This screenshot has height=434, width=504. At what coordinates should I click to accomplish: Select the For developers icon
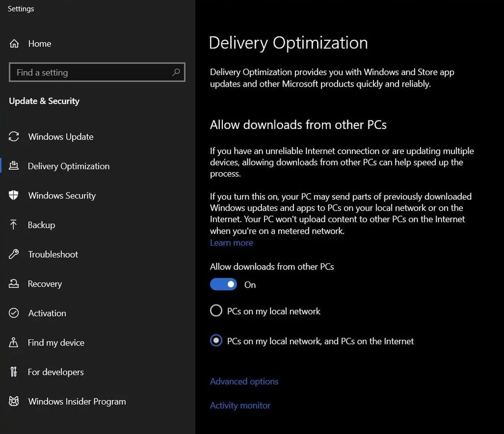click(13, 372)
